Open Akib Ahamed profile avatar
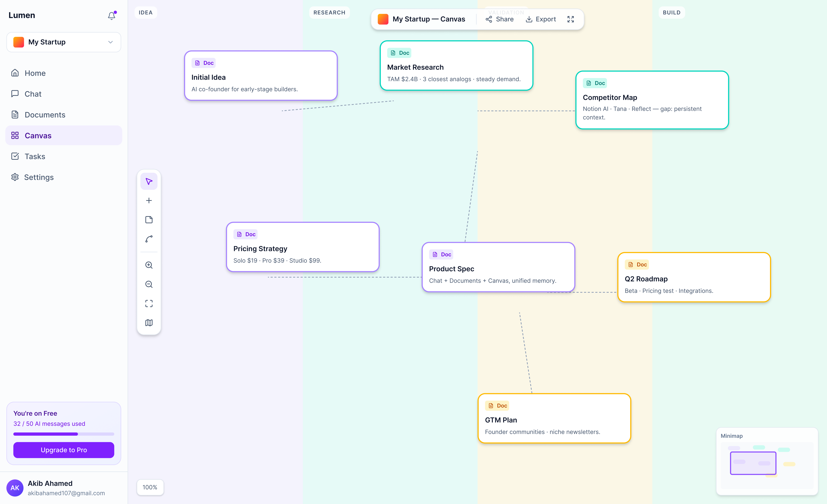Screen dimensions: 827x504 [15, 488]
